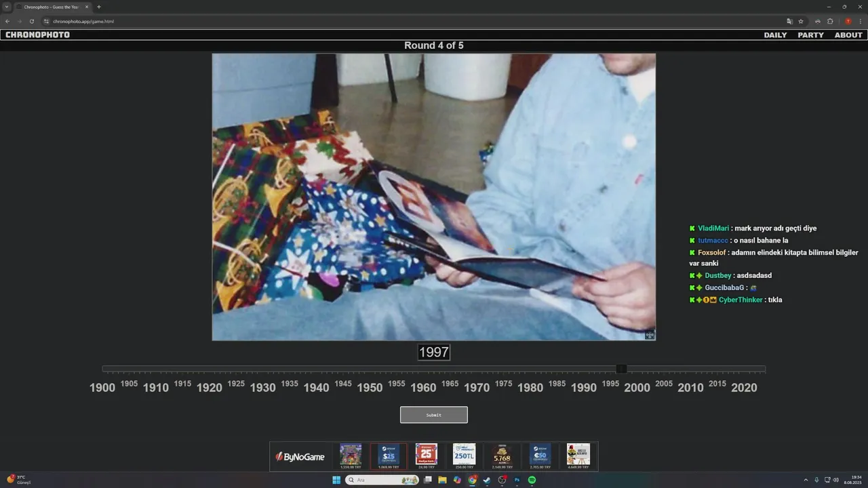Open the 1.559,99 TRY ad item
This screenshot has height=488, width=868.
tap(351, 456)
